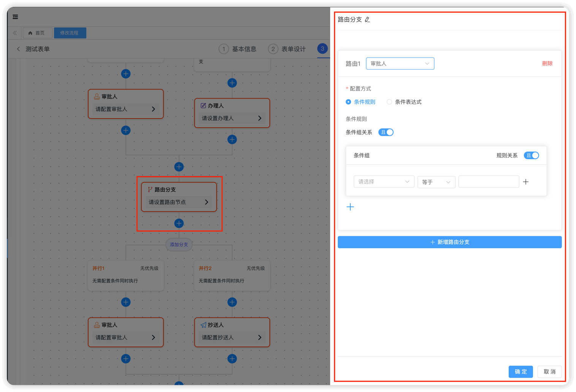This screenshot has width=576, height=392.
Task: Switch to the 修改流程 tab
Action: click(x=70, y=33)
